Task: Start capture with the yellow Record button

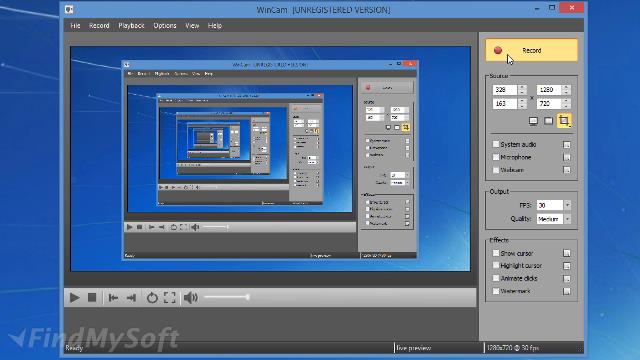Action: pyautogui.click(x=531, y=50)
